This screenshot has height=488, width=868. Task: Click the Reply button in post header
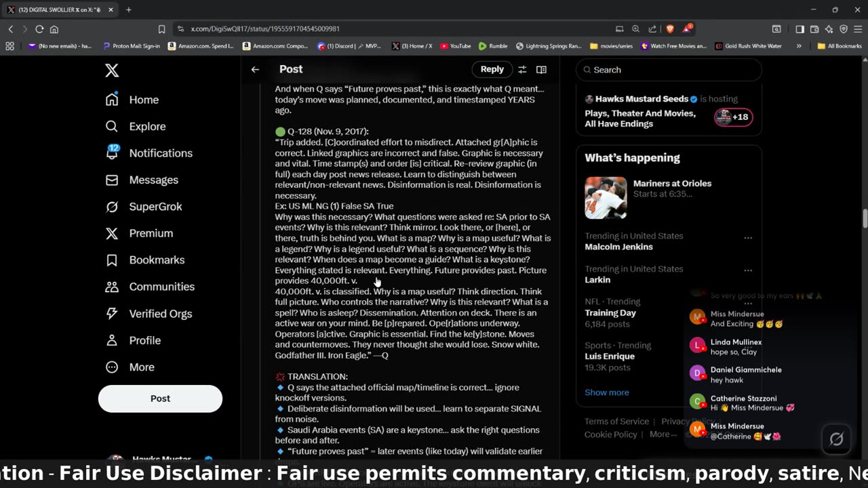tap(492, 69)
